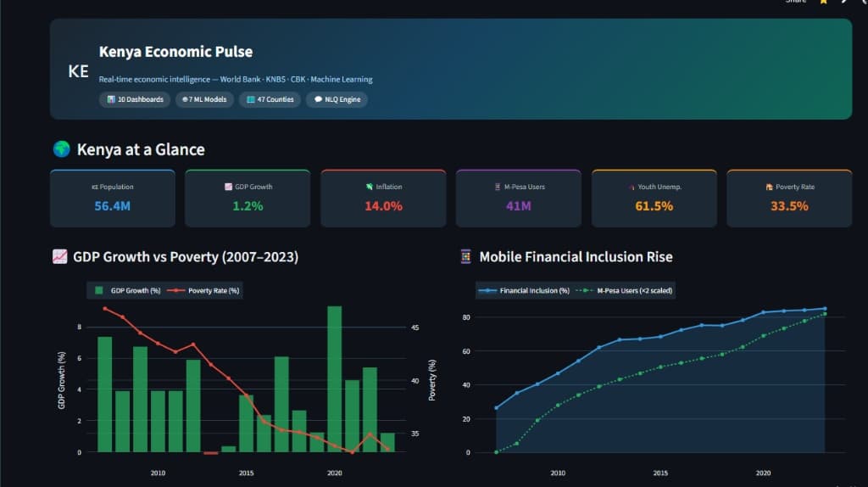This screenshot has height=487, width=868.
Task: Click the house icon in Poverty Rate card
Action: [769, 187]
